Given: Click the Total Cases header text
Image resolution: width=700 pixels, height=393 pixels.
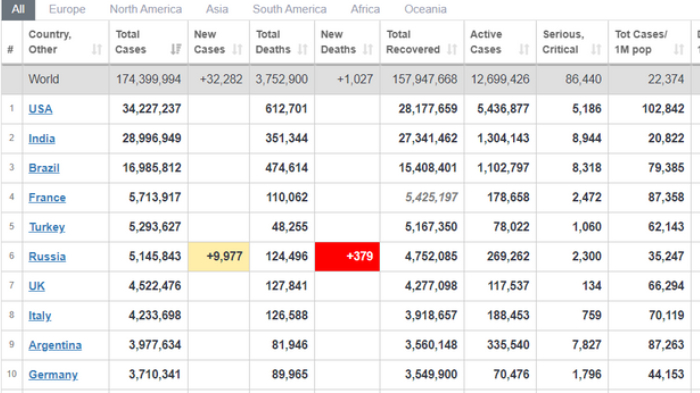Looking at the screenshot, I should pyautogui.click(x=131, y=42).
